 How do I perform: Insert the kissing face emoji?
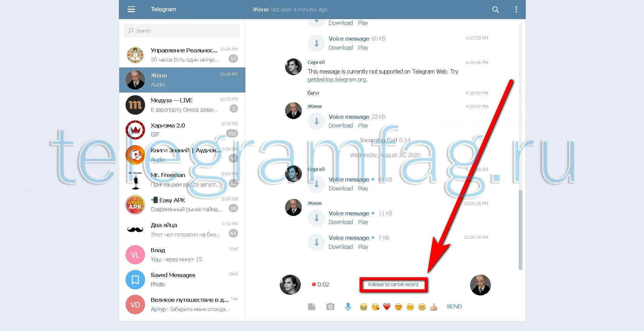pyautogui.click(x=375, y=307)
